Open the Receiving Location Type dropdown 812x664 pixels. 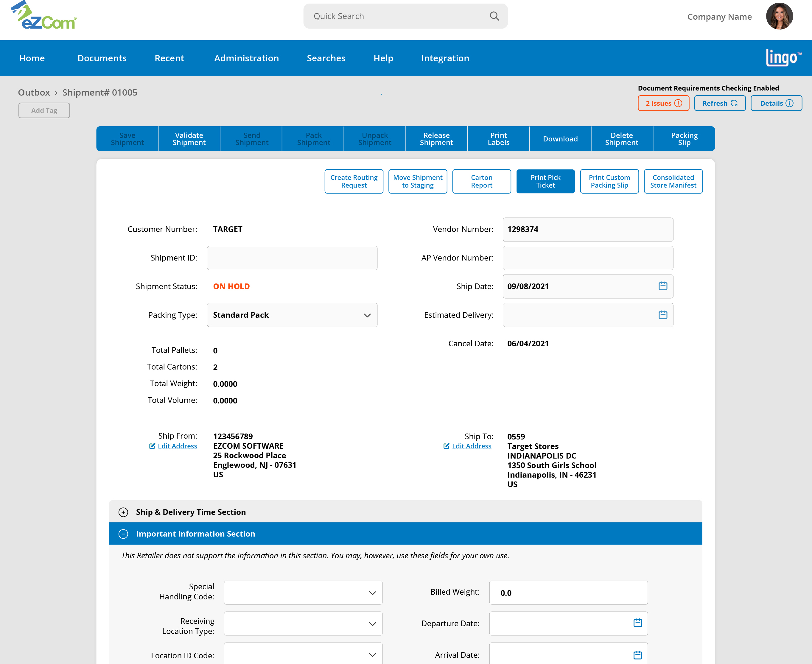(x=303, y=624)
